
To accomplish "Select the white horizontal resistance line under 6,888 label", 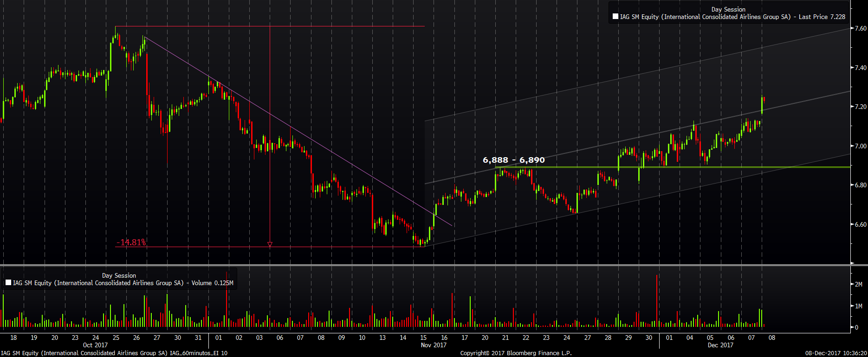I will point(673,167).
